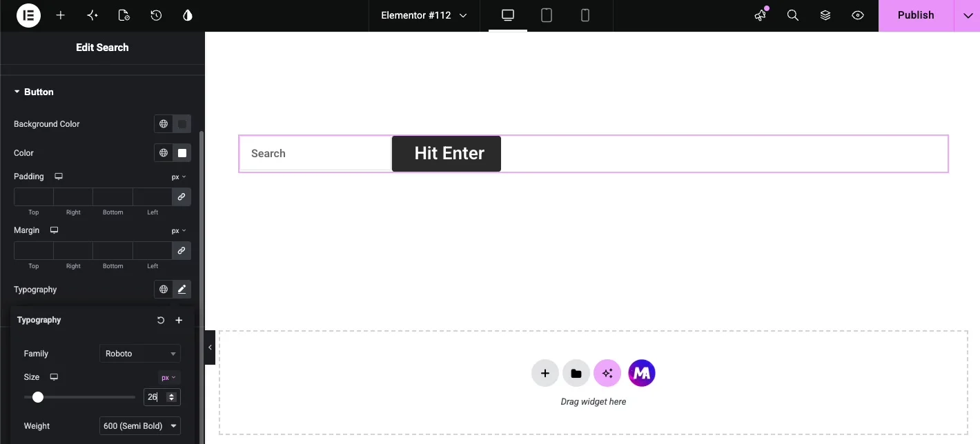This screenshot has height=444, width=980.
Task: Open AI sparkle tool in top bar
Action: pyautogui.click(x=92, y=15)
